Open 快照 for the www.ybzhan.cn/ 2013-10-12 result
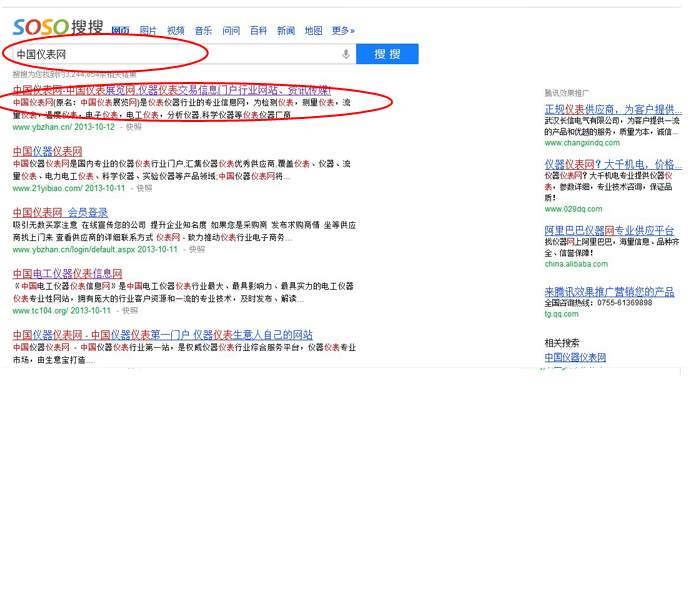 coord(133,127)
